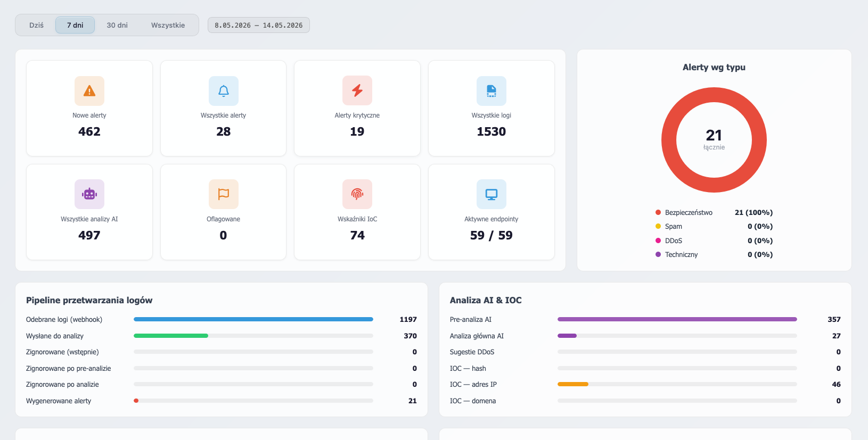Viewport: 868px width, 440px height.
Task: Switch to the Dziś time range
Action: pyautogui.click(x=36, y=25)
